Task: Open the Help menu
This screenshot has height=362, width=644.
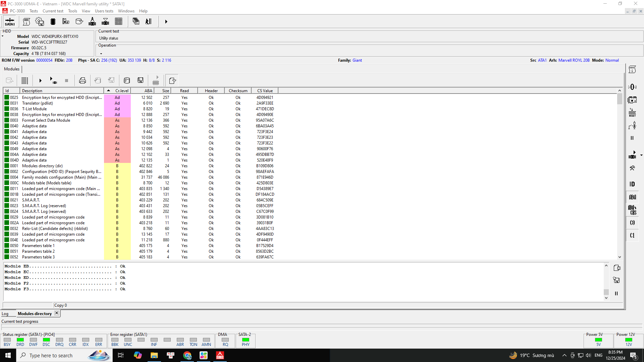Action: 143,11
